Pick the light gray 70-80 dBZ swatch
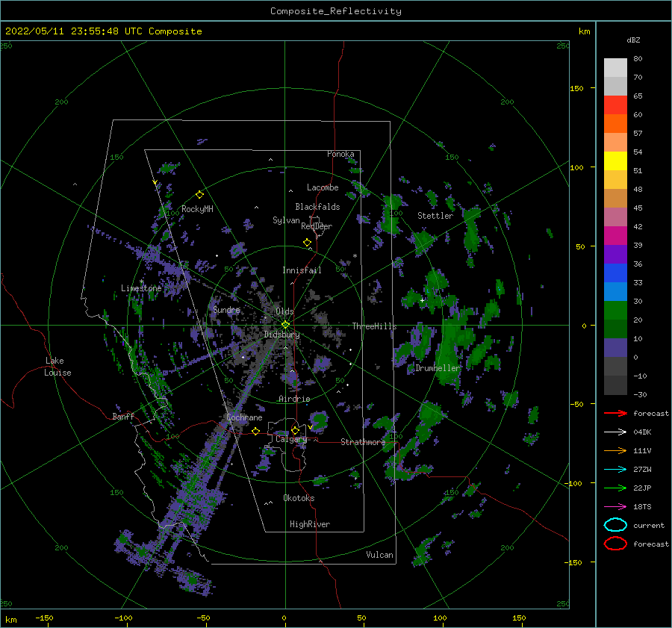672x628 pixels. tap(615, 68)
